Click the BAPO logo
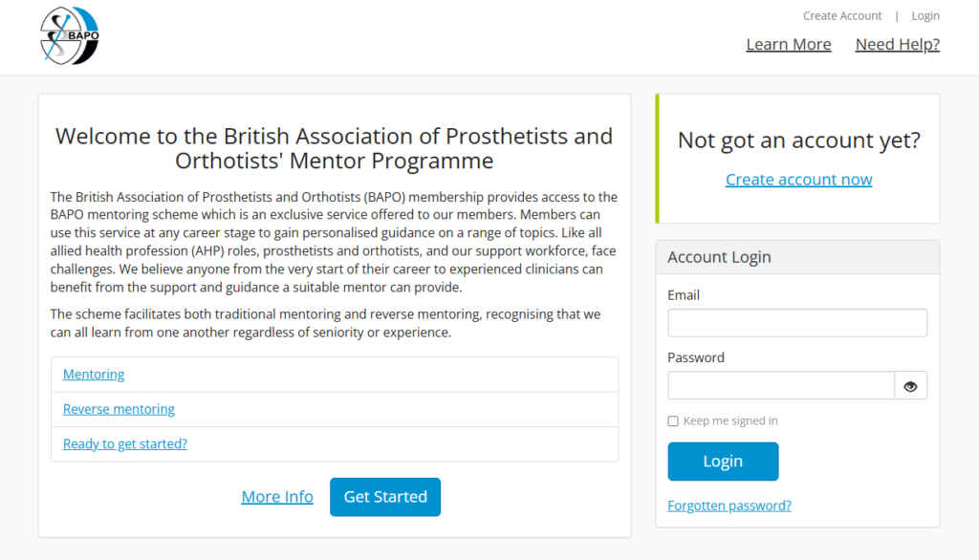The width and height of the screenshot is (979, 560). 70,35
